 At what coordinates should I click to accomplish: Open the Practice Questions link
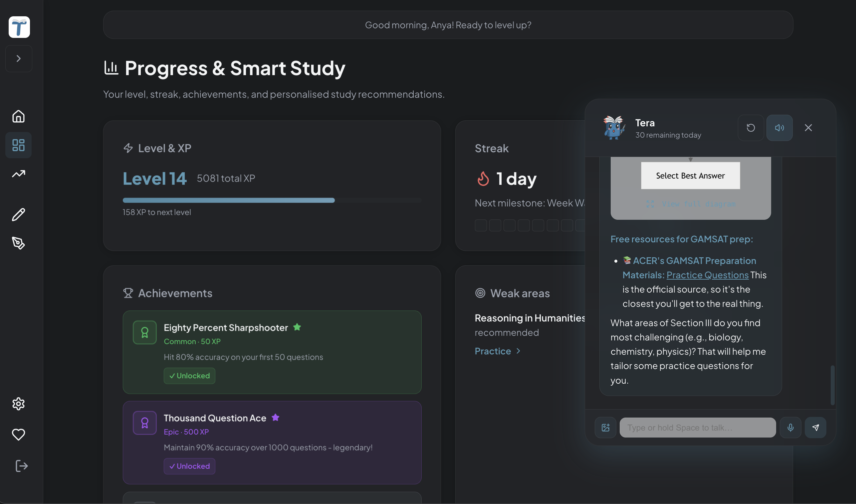coord(707,275)
